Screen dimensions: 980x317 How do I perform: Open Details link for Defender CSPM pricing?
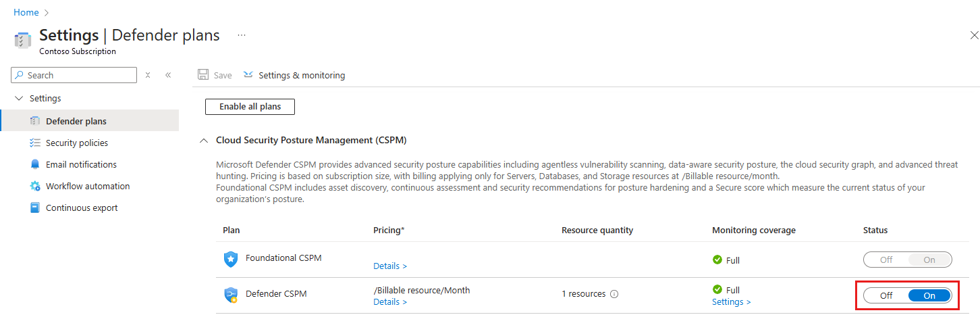click(x=390, y=301)
